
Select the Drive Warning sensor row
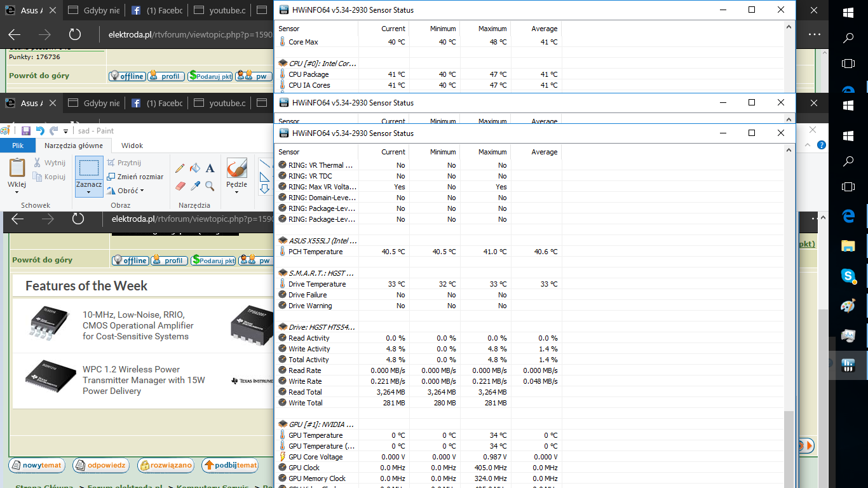(x=419, y=306)
